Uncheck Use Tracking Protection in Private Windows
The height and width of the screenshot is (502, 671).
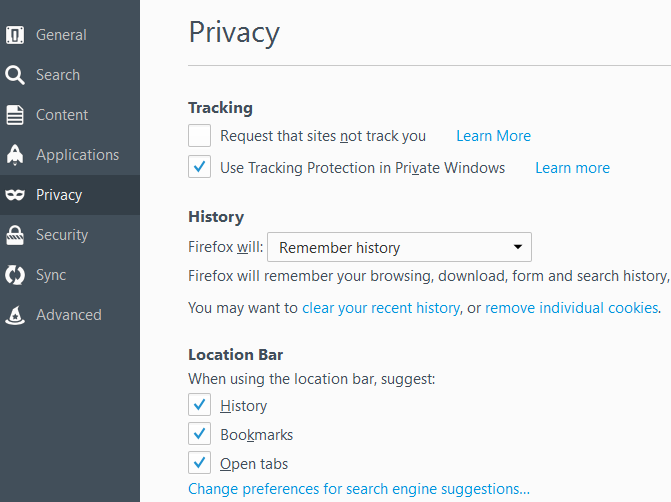point(199,167)
